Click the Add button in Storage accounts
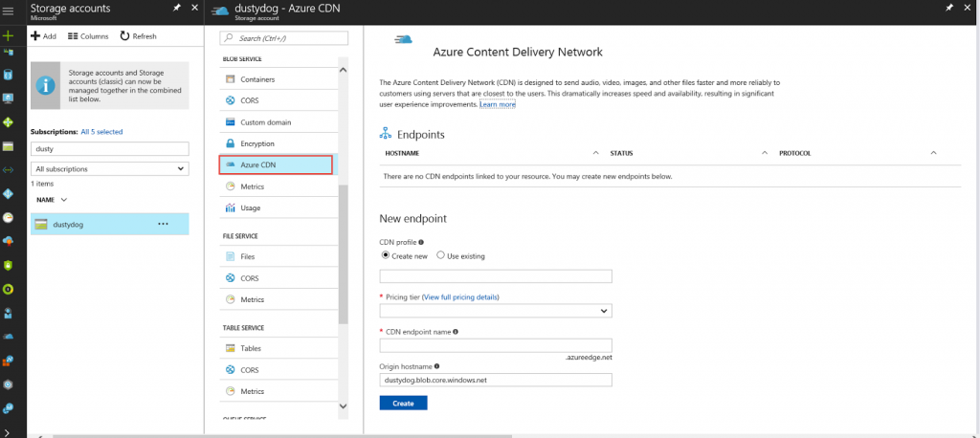Image resolution: width=980 pixels, height=438 pixels. pos(43,36)
